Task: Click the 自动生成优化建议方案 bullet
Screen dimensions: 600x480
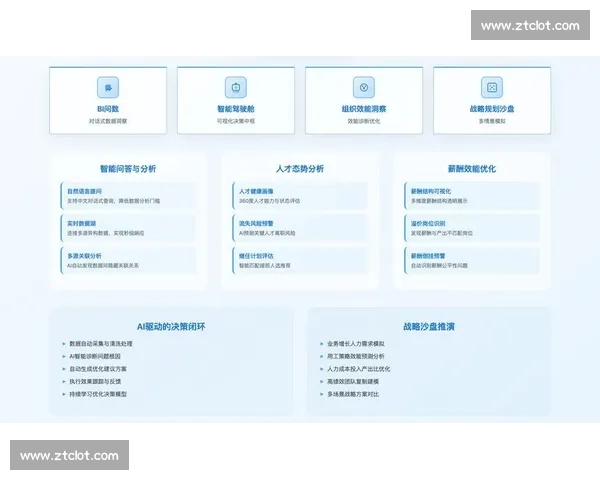Action: point(94,369)
